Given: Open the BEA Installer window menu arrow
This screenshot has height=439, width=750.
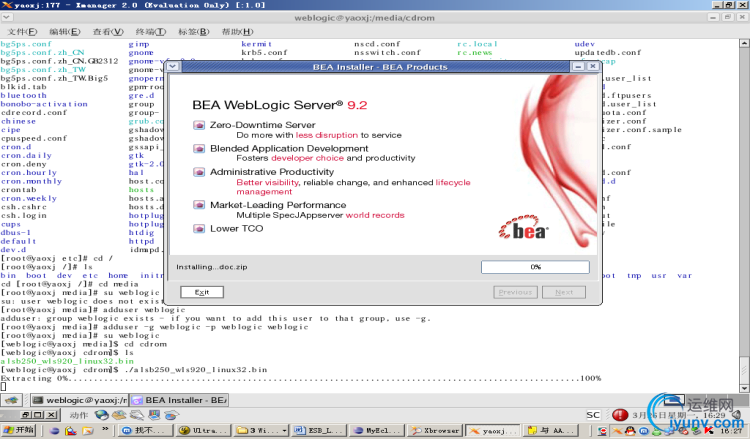Looking at the screenshot, I should click(173, 66).
